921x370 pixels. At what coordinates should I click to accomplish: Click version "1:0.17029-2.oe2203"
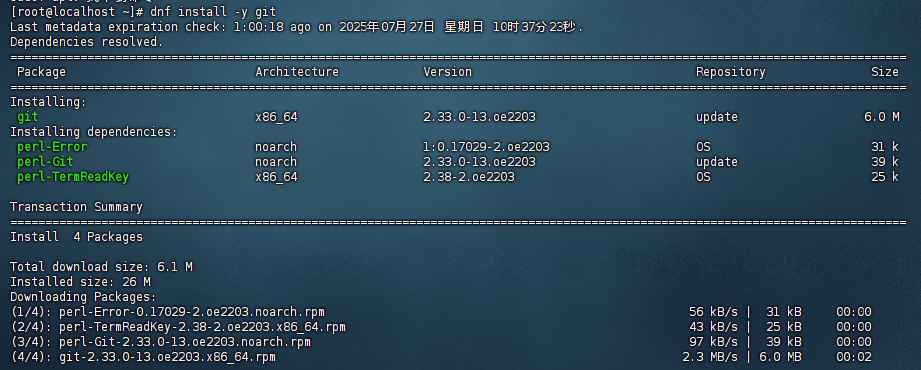(486, 147)
